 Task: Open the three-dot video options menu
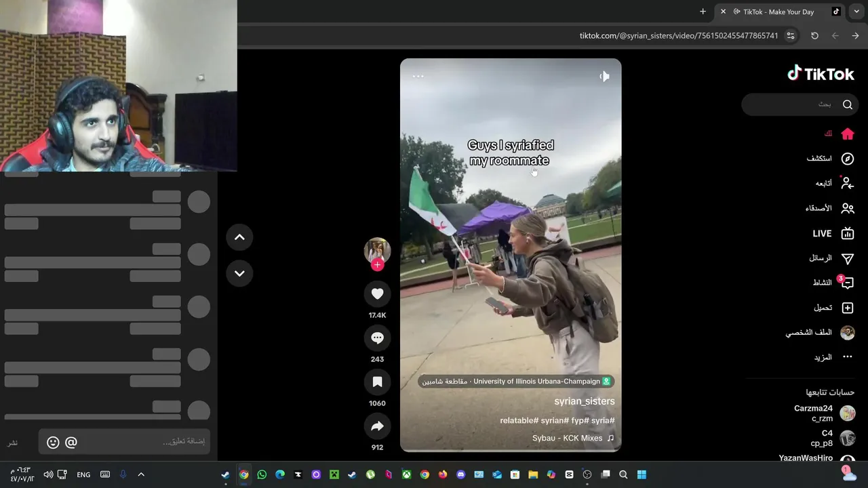click(418, 76)
